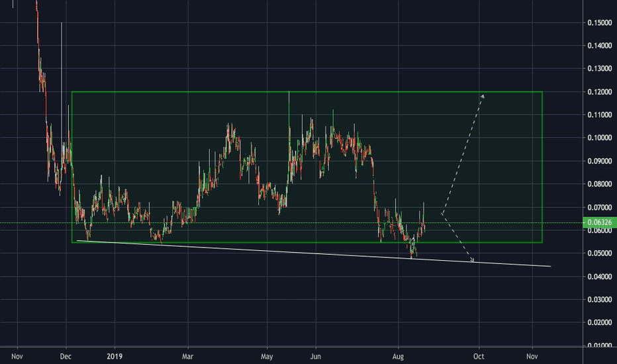Click the 0.04000 price axis label

(x=600, y=277)
